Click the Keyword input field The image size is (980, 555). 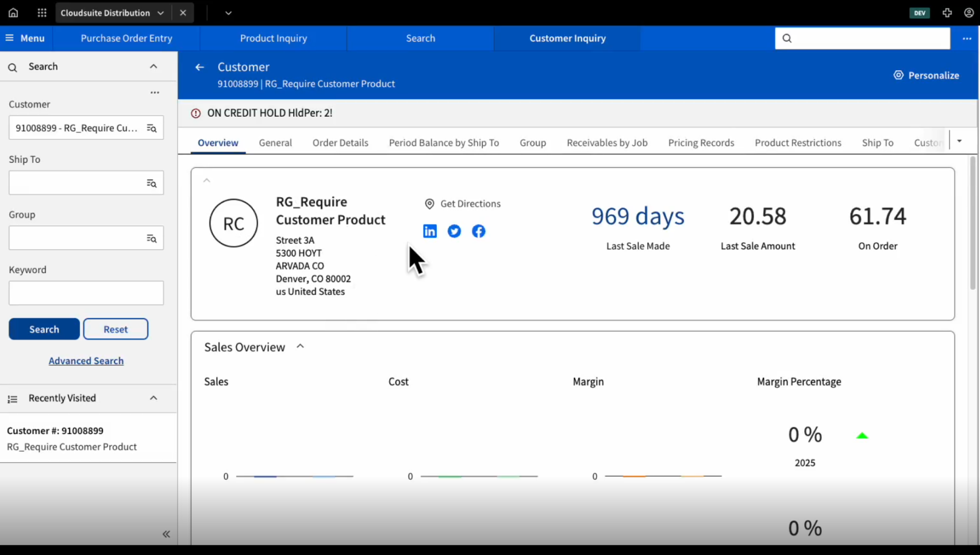(86, 293)
